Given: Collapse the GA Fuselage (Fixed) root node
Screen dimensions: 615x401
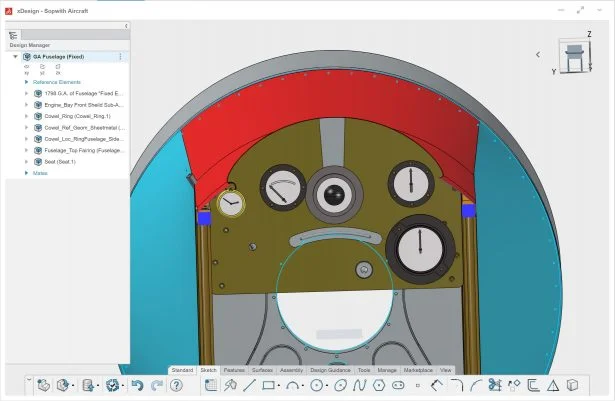Looking at the screenshot, I should [x=15, y=57].
